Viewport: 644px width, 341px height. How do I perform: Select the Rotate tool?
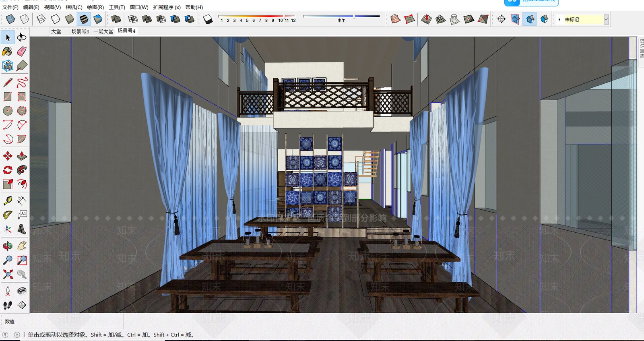8,170
